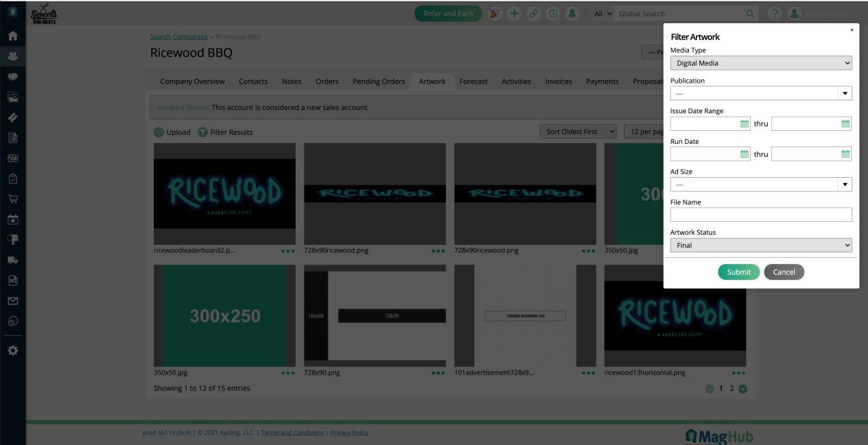Click the notifications bell icon
The height and width of the screenshot is (445, 868).
point(572,14)
